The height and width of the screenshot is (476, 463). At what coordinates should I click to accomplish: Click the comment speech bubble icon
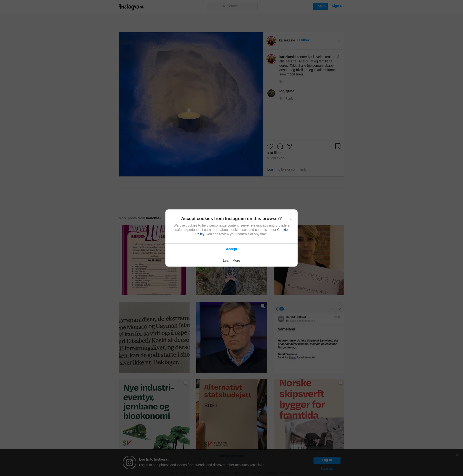pyautogui.click(x=280, y=146)
